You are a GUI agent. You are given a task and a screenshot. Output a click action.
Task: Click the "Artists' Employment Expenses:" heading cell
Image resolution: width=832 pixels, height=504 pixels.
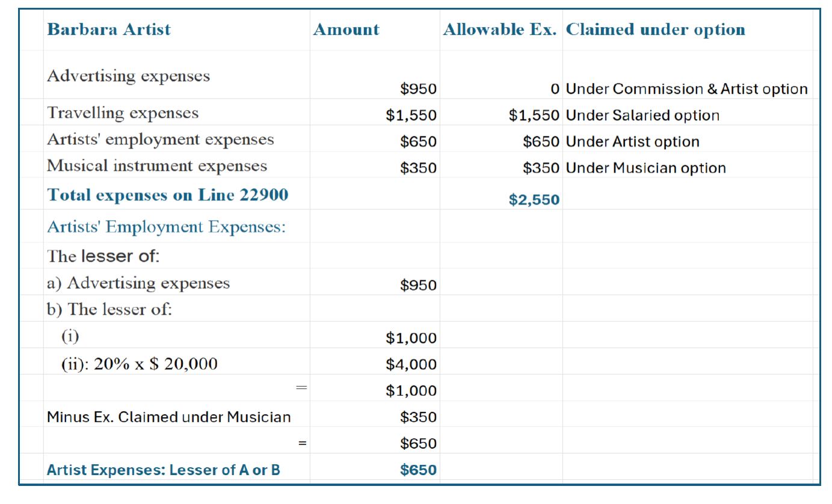coord(166,227)
